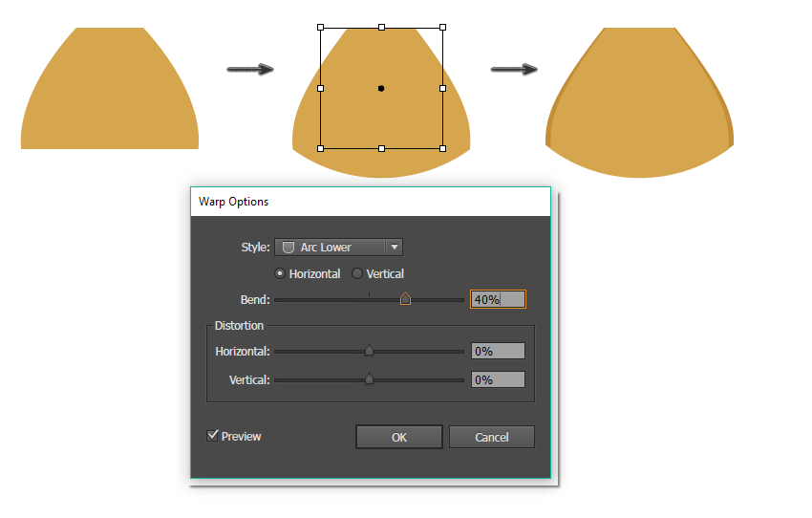Click the top-right bounding box handle
This screenshot has width=812, height=518.
click(x=443, y=28)
